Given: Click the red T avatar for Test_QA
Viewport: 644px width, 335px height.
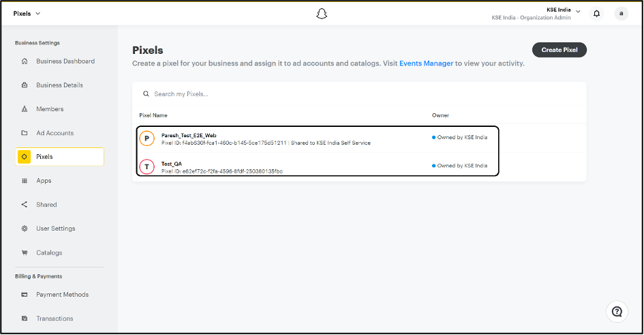Looking at the screenshot, I should coord(147,167).
